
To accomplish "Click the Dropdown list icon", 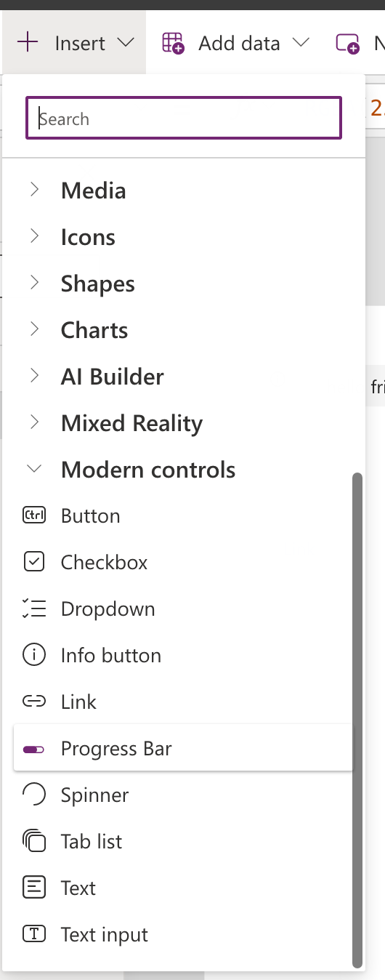I will [34, 609].
